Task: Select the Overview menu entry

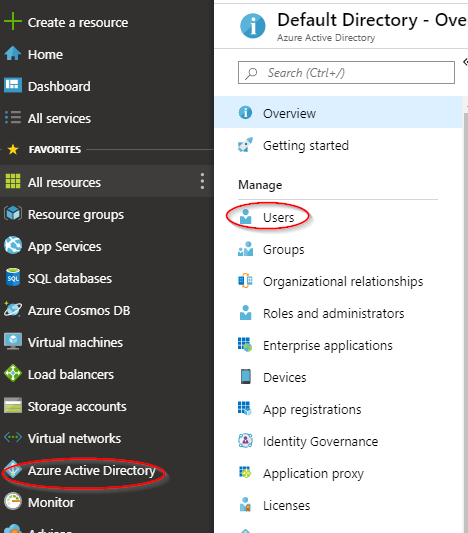Action: (x=339, y=112)
